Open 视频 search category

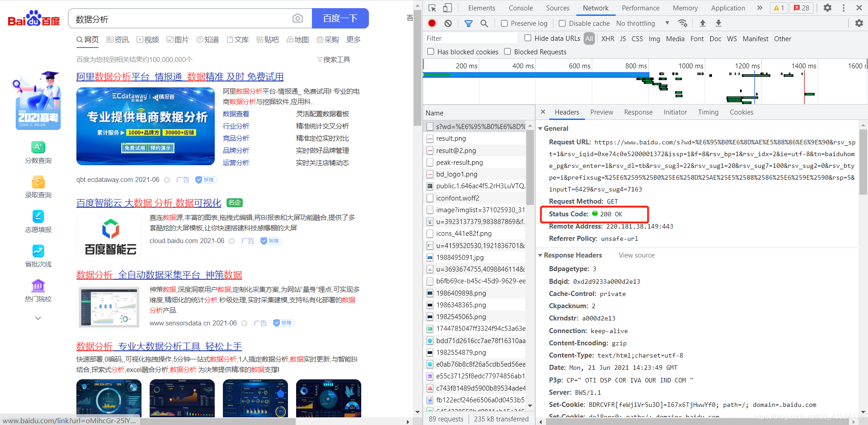coord(148,40)
